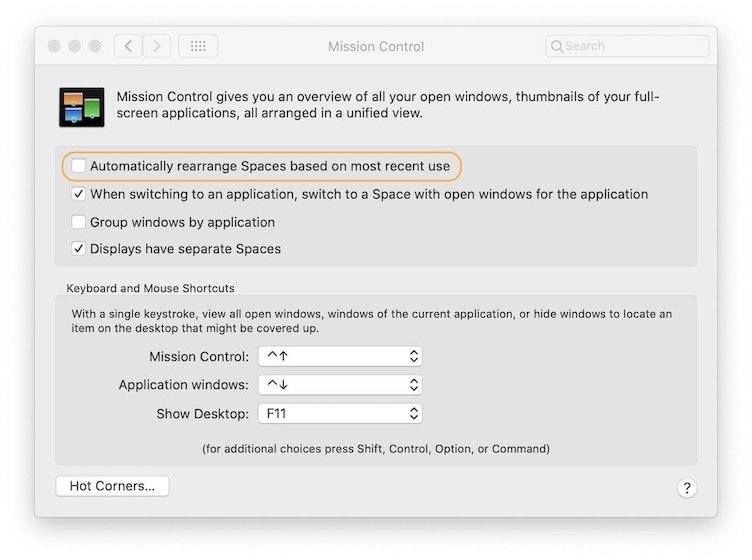Click the back navigation arrow
The width and height of the screenshot is (752, 560).
pyautogui.click(x=128, y=46)
